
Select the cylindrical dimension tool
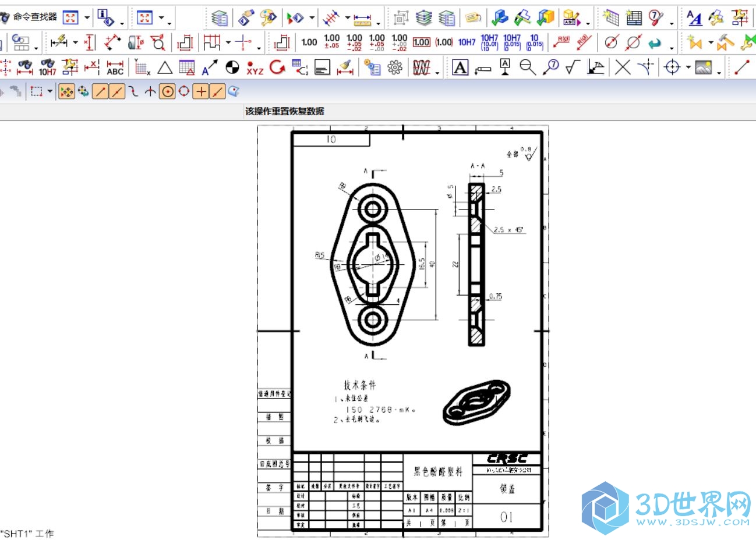(x=136, y=42)
